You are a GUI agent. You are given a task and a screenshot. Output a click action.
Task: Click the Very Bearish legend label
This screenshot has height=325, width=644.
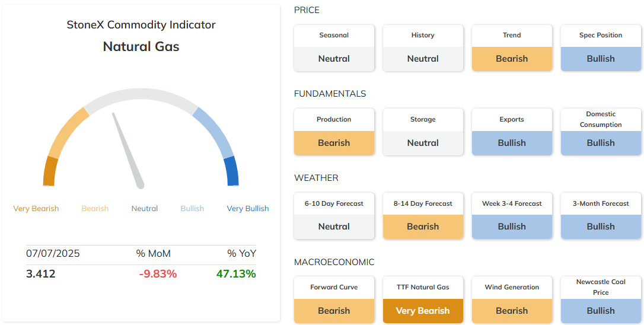point(36,208)
